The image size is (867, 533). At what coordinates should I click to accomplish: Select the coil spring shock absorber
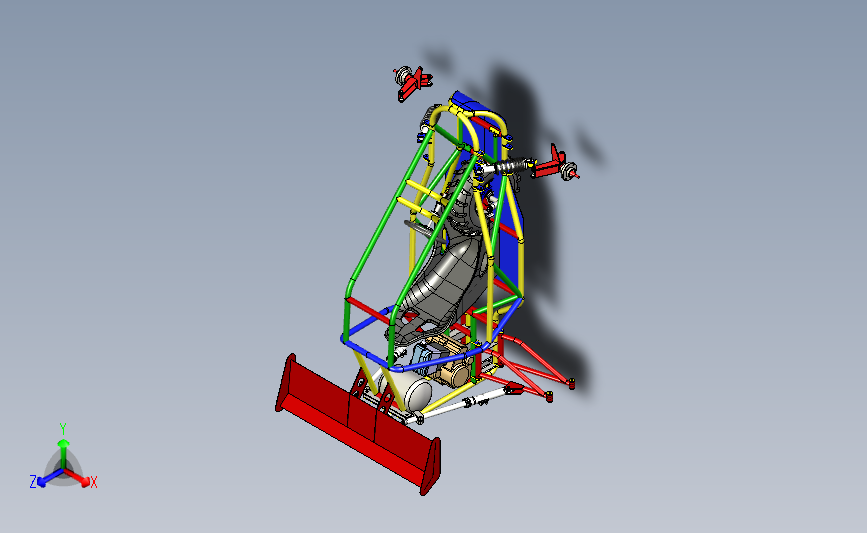(x=511, y=166)
